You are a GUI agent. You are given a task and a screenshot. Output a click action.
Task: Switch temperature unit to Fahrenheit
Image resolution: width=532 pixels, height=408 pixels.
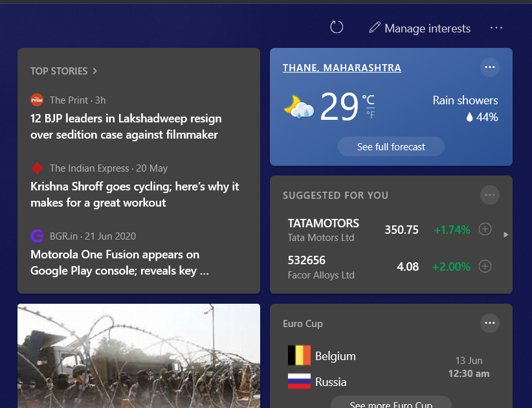(370, 115)
